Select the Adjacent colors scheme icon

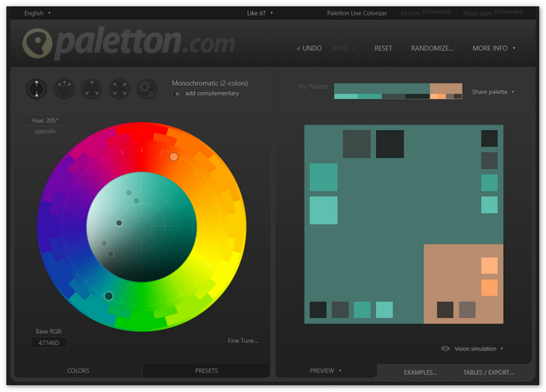click(x=65, y=89)
